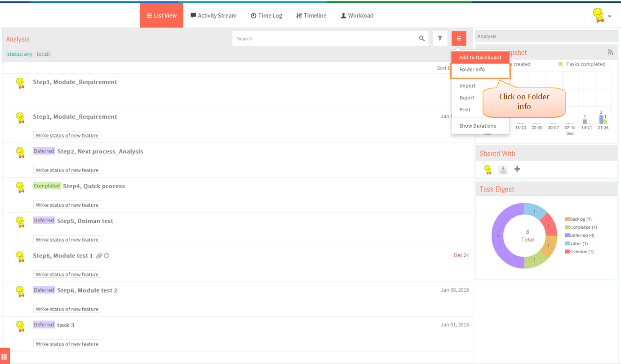Click the Jan 01, 2015 date
Screen dimensions: 621x364
point(455,324)
